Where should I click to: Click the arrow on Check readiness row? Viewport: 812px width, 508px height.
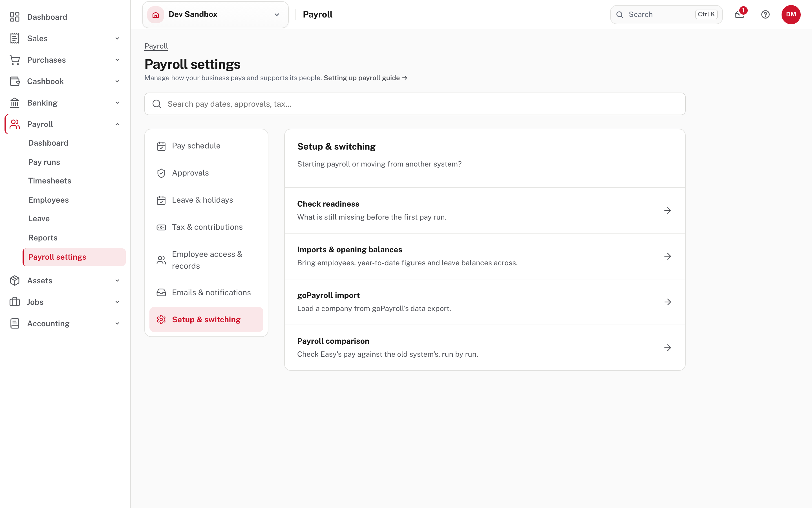click(x=667, y=211)
